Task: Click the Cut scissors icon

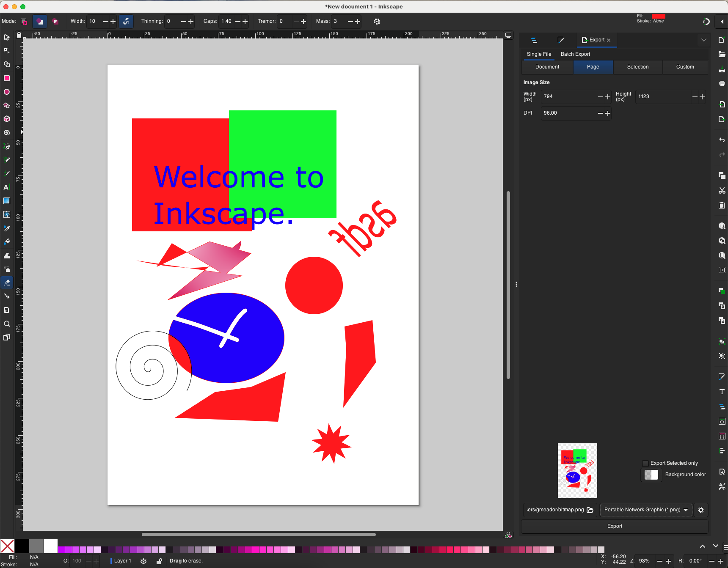Action: (x=722, y=191)
